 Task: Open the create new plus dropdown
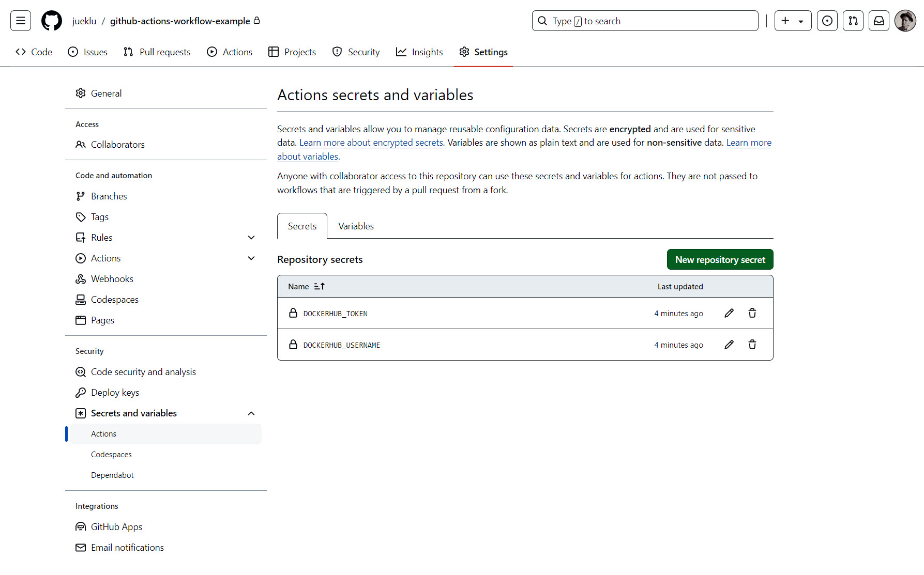coord(793,21)
